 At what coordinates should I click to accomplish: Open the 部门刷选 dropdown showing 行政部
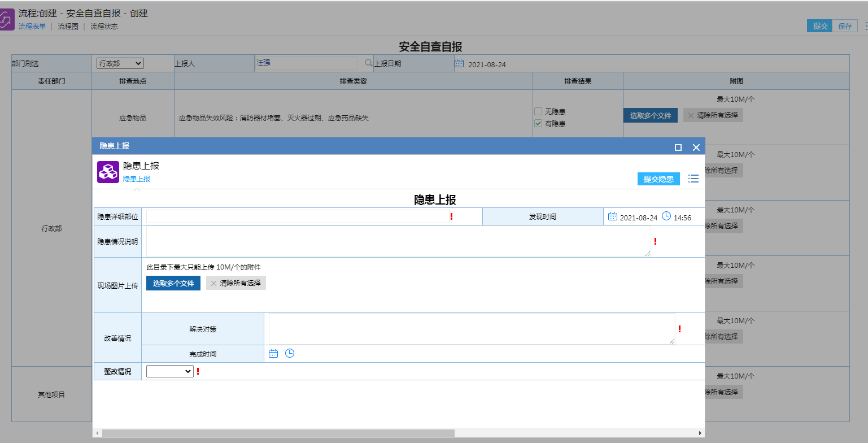(x=120, y=63)
